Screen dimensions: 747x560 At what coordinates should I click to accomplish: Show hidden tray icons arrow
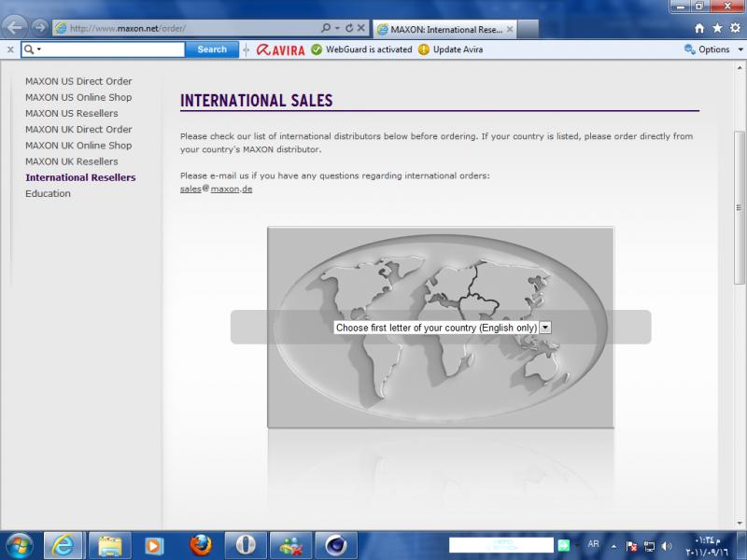point(613,546)
